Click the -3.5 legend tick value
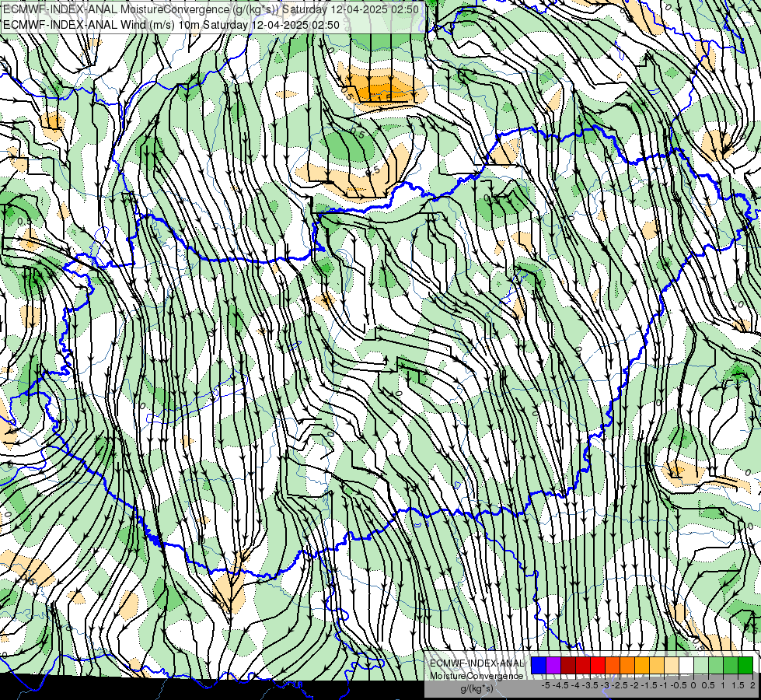Screen dimensions: 761x700 pos(591,685)
